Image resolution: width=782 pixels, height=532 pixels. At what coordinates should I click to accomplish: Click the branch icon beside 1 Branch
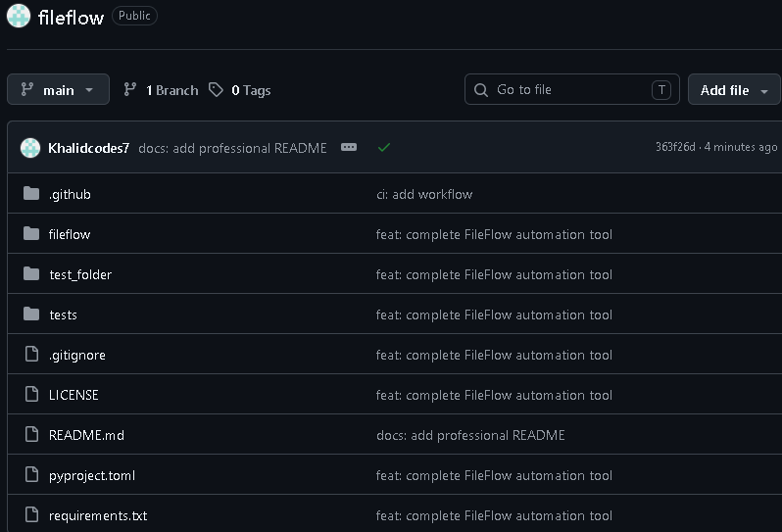point(130,89)
